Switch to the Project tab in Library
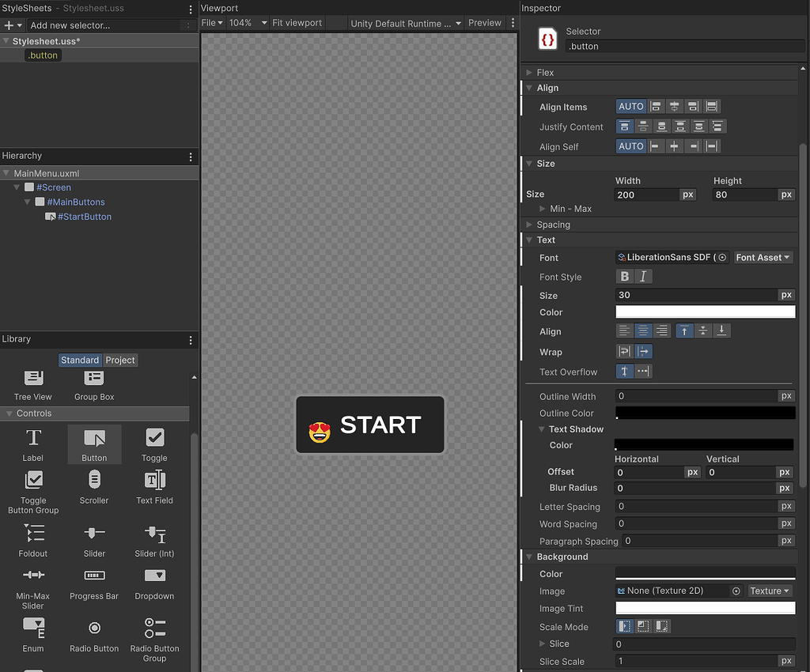Viewport: 810px width, 672px height. click(119, 360)
